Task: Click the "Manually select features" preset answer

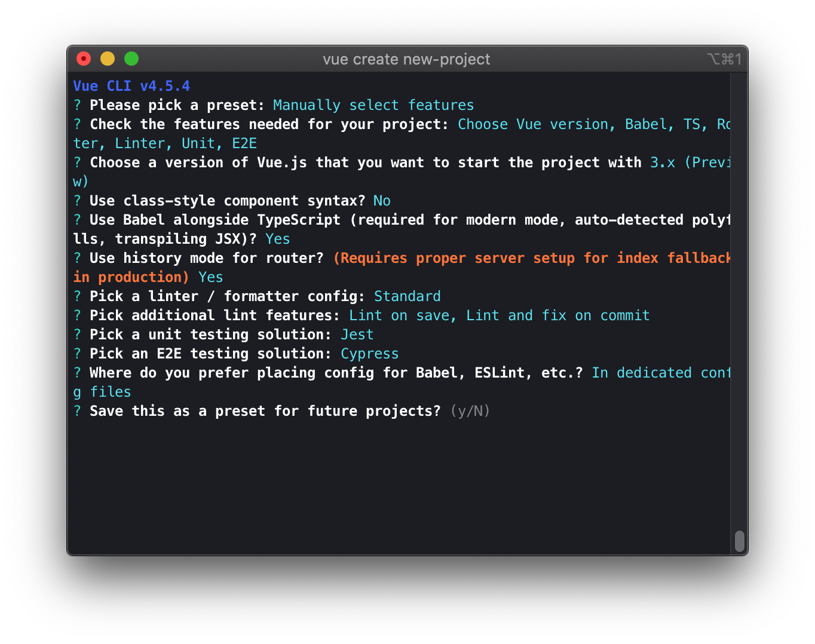Action: (x=373, y=105)
